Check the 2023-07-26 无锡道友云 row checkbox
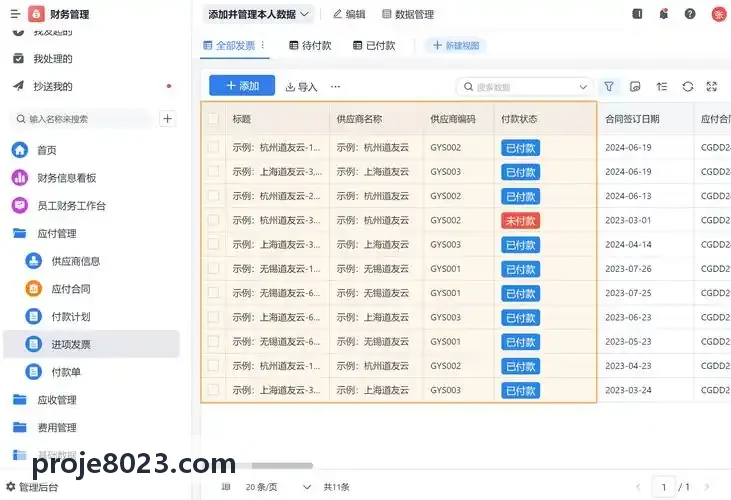This screenshot has width=731, height=500. tap(213, 268)
